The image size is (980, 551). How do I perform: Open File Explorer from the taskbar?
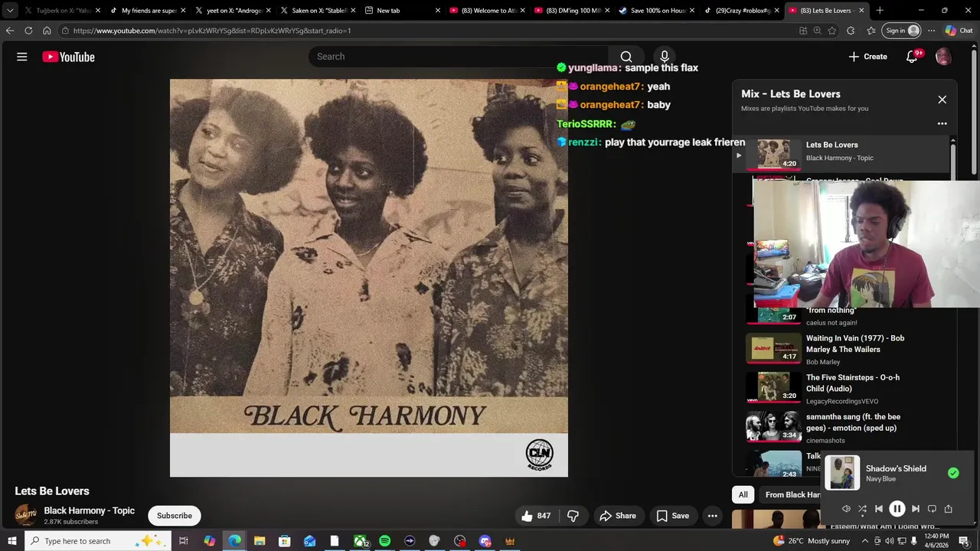260,541
